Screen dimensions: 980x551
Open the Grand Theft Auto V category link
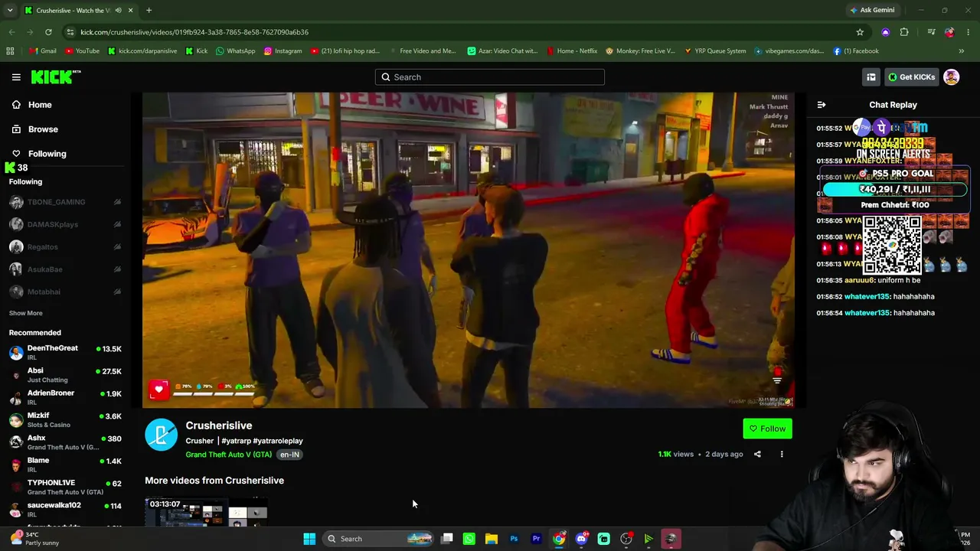228,455
